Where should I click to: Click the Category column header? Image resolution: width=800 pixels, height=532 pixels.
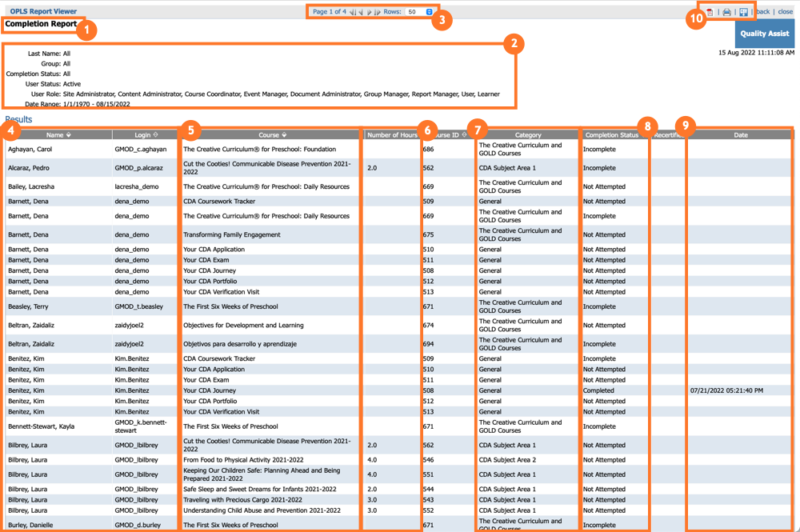(x=528, y=134)
